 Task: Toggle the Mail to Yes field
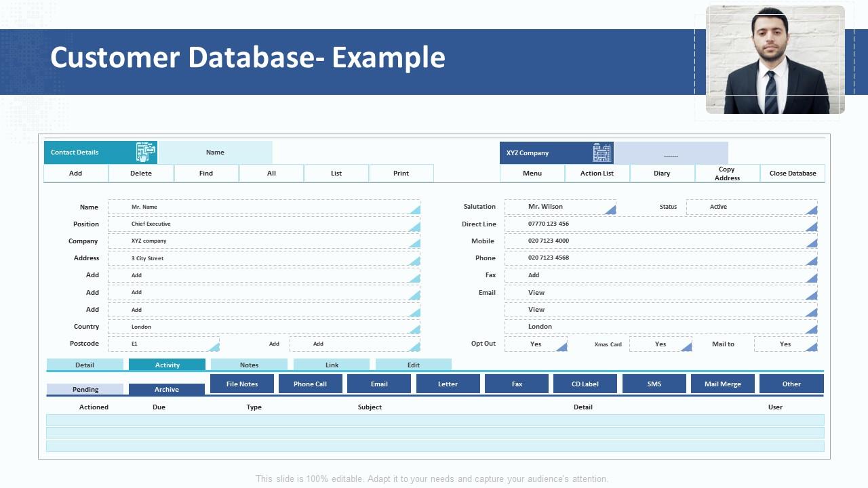(785, 344)
